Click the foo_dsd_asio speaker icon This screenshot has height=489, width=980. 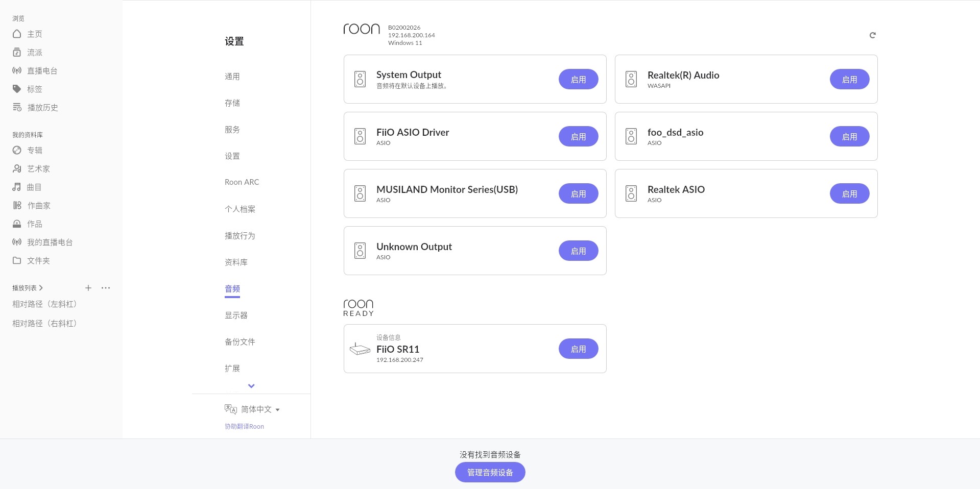(x=631, y=136)
